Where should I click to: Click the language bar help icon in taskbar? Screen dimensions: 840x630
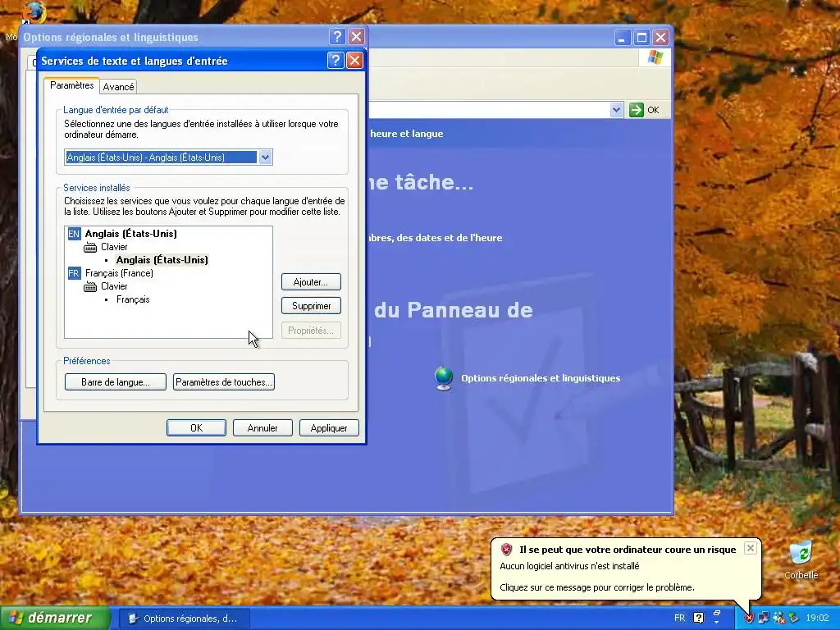[x=699, y=618]
